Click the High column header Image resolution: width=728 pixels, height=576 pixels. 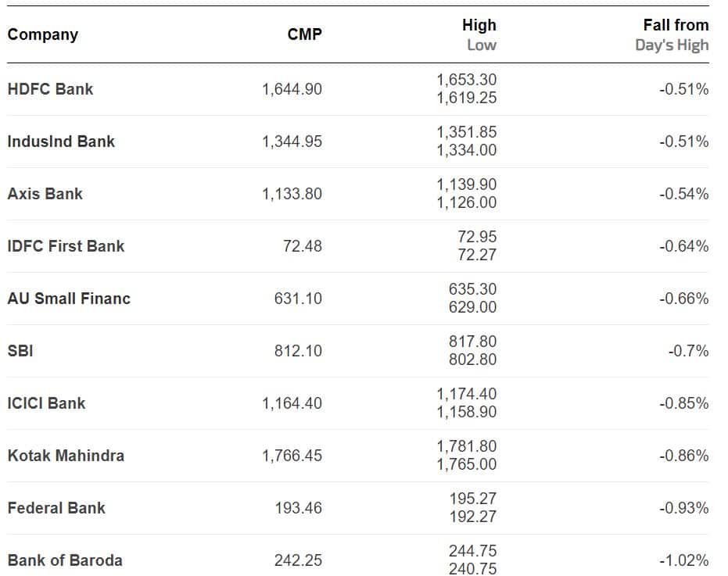coord(479,25)
